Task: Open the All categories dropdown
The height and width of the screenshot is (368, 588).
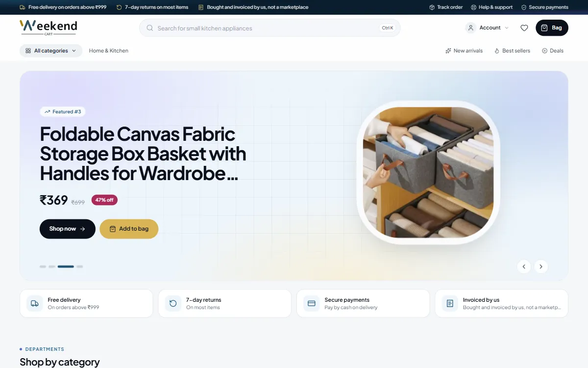Action: (x=51, y=51)
